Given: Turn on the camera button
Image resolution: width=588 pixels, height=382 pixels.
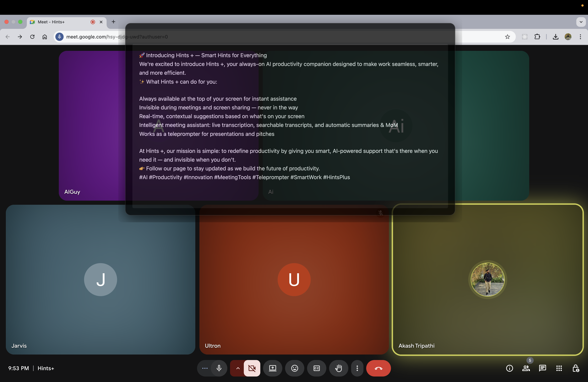Looking at the screenshot, I should [x=252, y=368].
